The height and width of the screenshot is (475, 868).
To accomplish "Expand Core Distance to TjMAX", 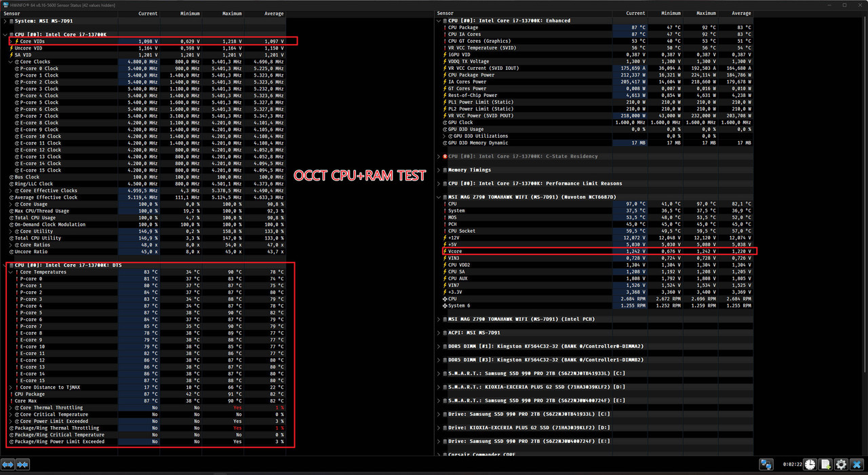I will [x=12, y=387].
